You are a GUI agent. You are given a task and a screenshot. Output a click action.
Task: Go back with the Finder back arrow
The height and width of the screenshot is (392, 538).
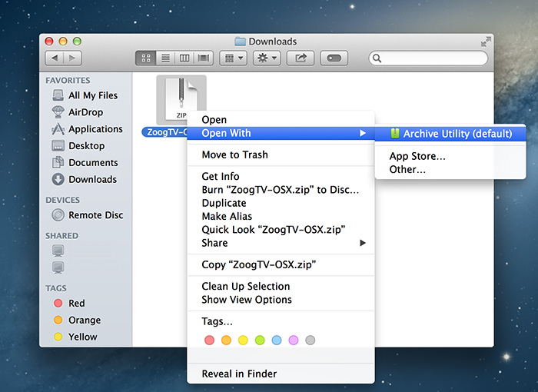55,58
